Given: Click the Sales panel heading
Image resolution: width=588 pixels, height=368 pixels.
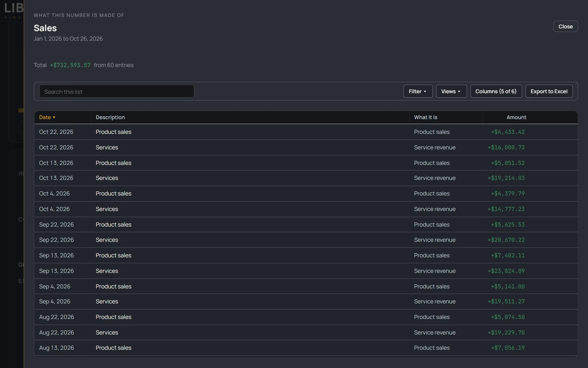Looking at the screenshot, I should 45,28.
